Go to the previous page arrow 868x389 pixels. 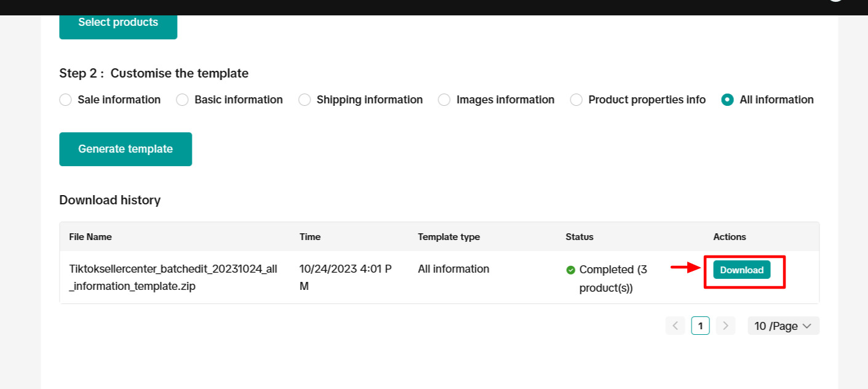(x=675, y=326)
